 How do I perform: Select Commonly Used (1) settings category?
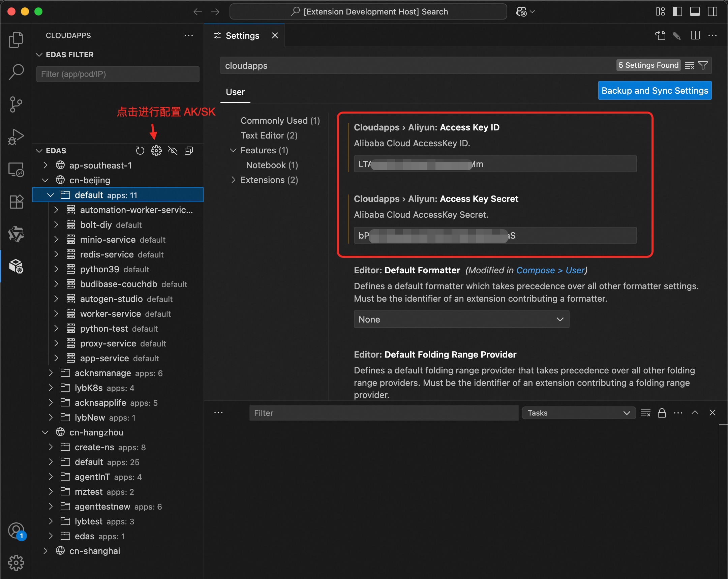coord(280,121)
